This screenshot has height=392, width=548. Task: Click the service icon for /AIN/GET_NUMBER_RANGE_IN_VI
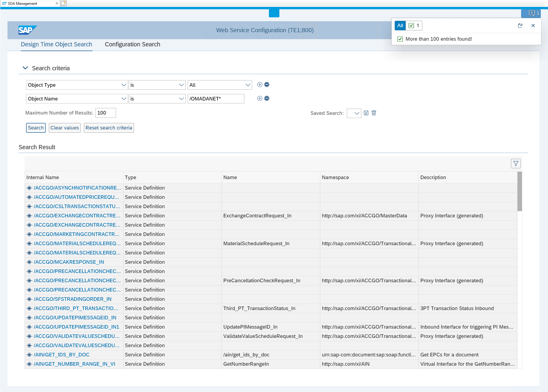29,364
